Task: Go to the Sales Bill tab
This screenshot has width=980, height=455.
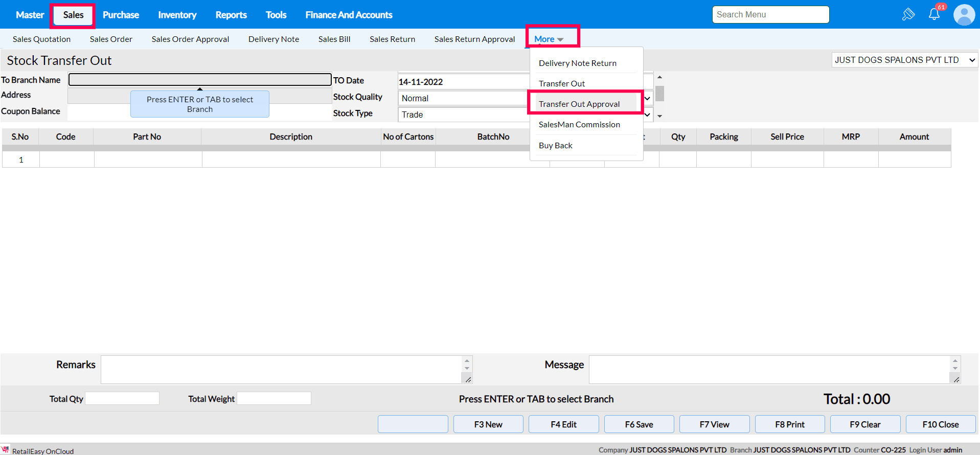Action: pyautogui.click(x=334, y=39)
